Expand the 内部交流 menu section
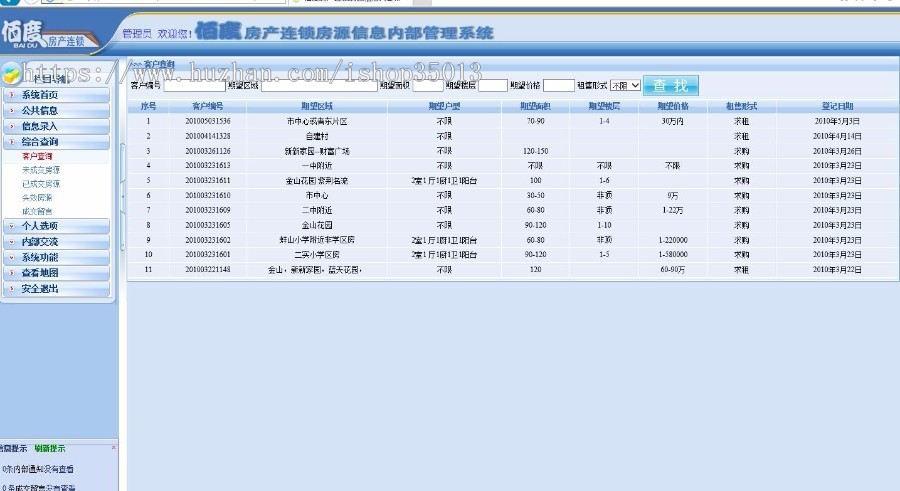Image resolution: width=900 pixels, height=491 pixels. (x=56, y=242)
